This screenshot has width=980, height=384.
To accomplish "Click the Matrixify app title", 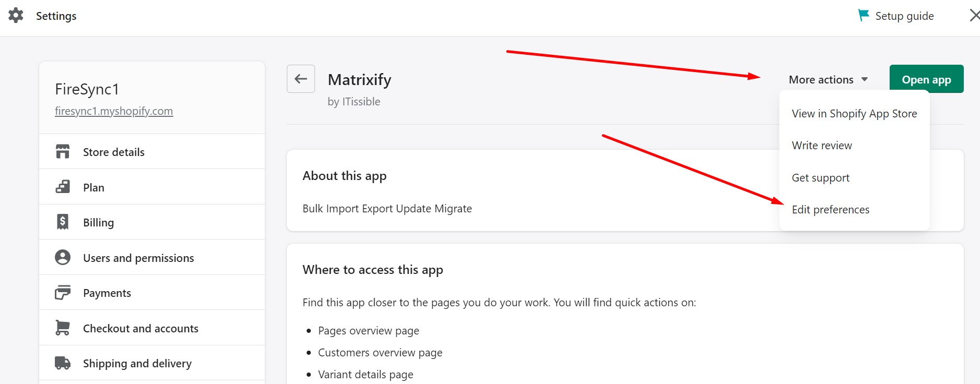I will 359,80.
